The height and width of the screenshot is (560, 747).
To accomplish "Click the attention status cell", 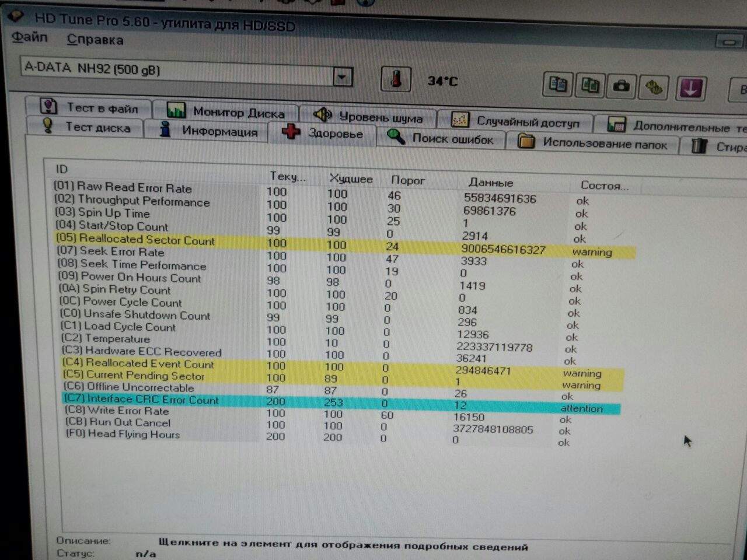I will [581, 408].
